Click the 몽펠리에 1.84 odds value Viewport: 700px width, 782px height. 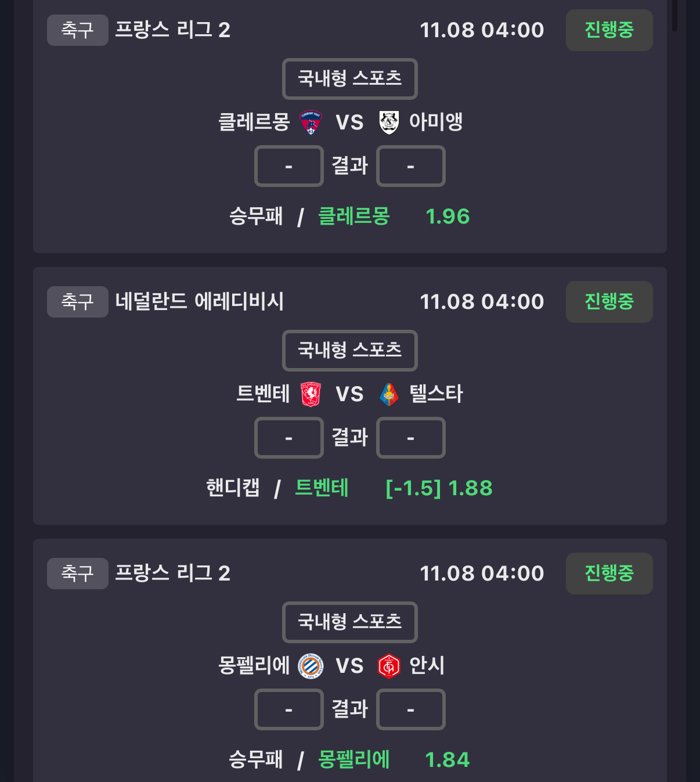pos(447,760)
